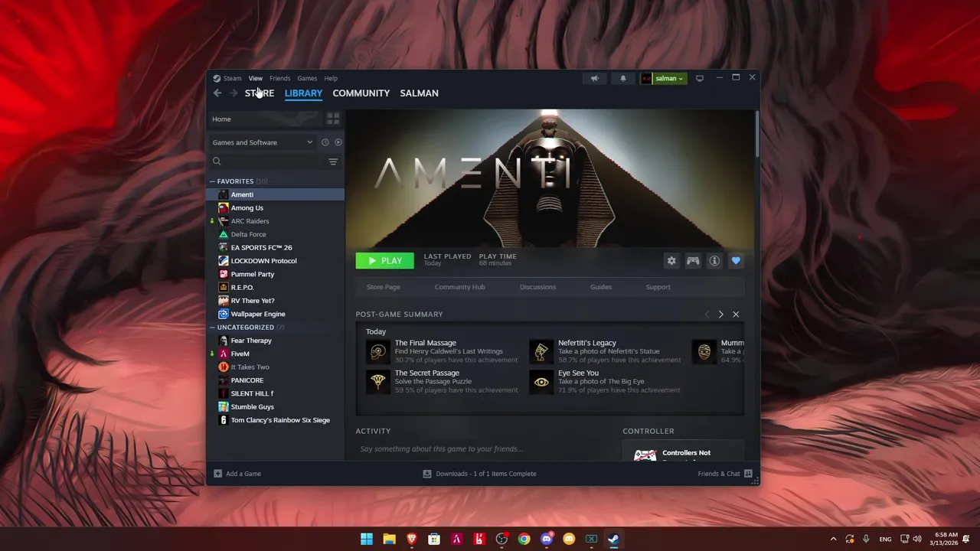Go to the LIBRARY tab

pyautogui.click(x=303, y=93)
